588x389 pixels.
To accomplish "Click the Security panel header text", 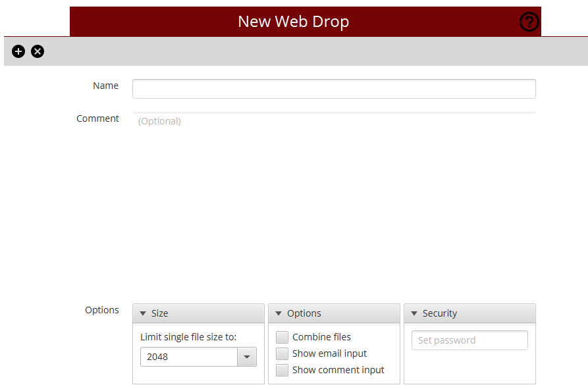I will 439,313.
